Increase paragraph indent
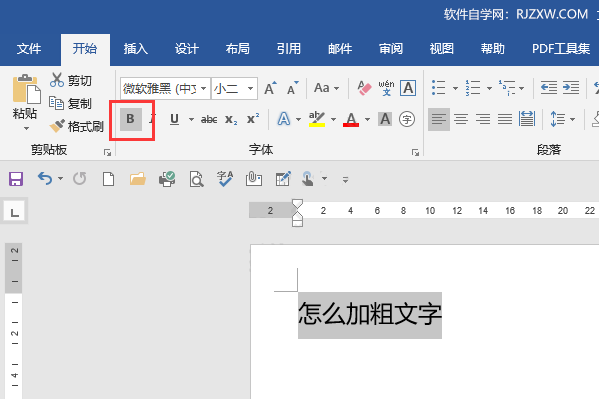Screen dimensions: 599x399 pos(571,88)
